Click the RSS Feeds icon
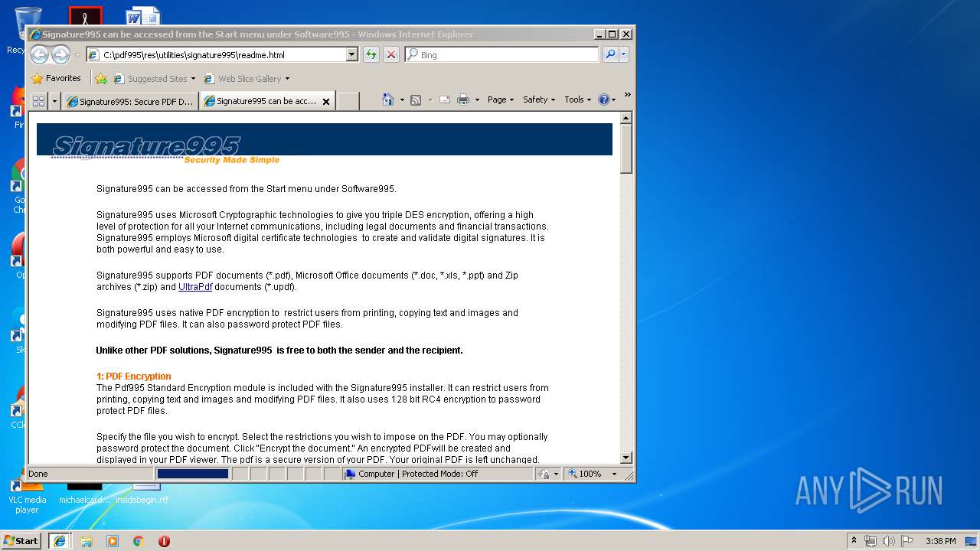This screenshot has height=551, width=980. coord(416,99)
